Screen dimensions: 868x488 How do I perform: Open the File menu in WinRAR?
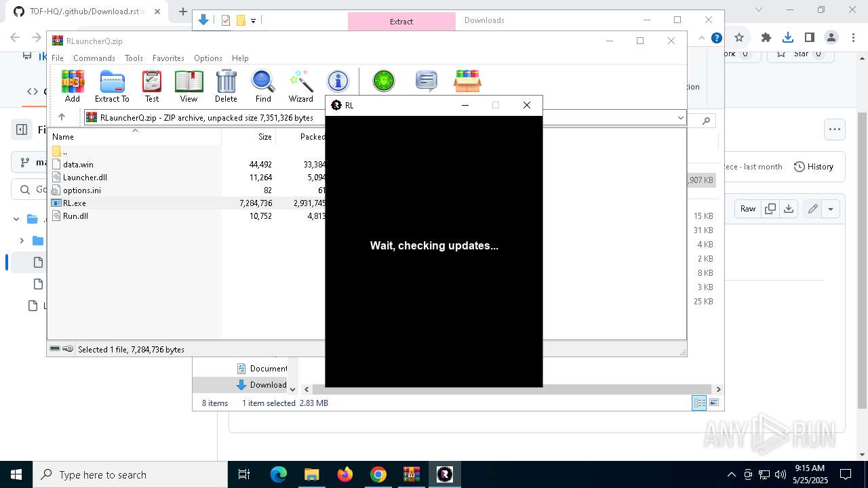click(58, 58)
